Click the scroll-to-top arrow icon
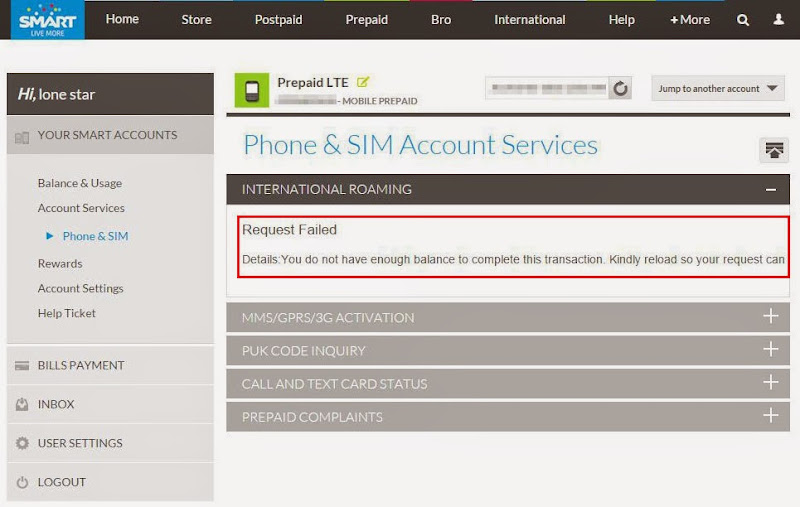 tap(773, 150)
